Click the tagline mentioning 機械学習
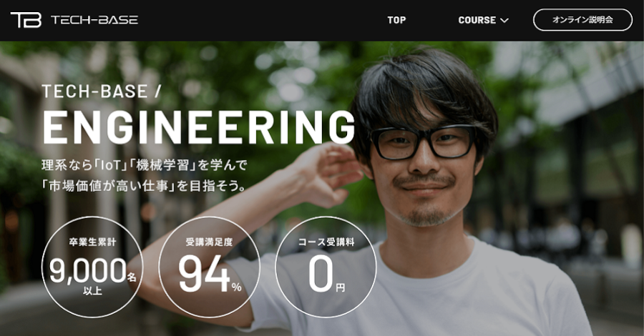The width and height of the screenshot is (644, 336). pos(144,165)
